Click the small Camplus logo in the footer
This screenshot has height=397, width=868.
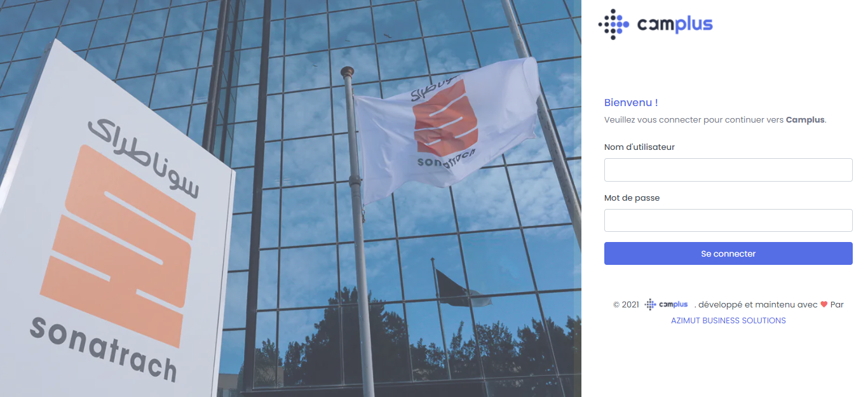[x=667, y=304]
